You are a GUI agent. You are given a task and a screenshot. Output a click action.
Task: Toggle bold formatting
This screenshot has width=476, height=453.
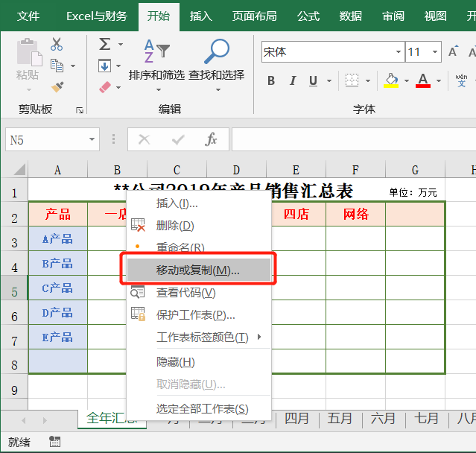271,80
